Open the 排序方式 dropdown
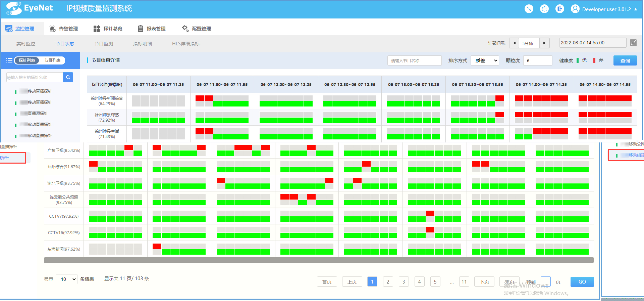Image resolution: width=644 pixels, height=301 pixels. [485, 60]
